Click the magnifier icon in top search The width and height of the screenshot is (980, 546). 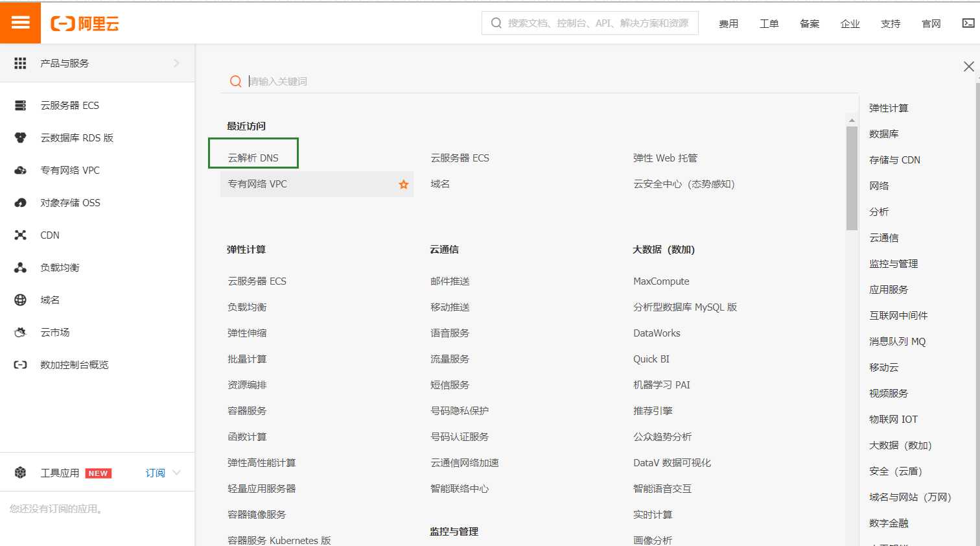(x=496, y=23)
